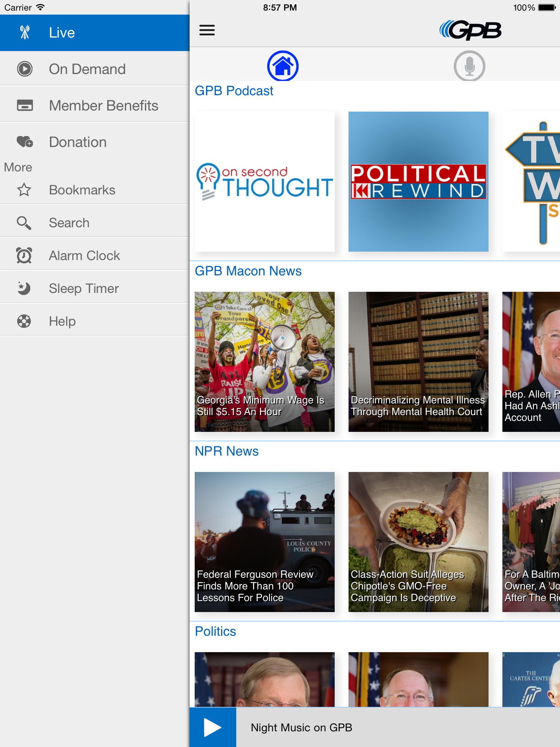Open the partially visible TV sign podcast tile

(x=531, y=182)
